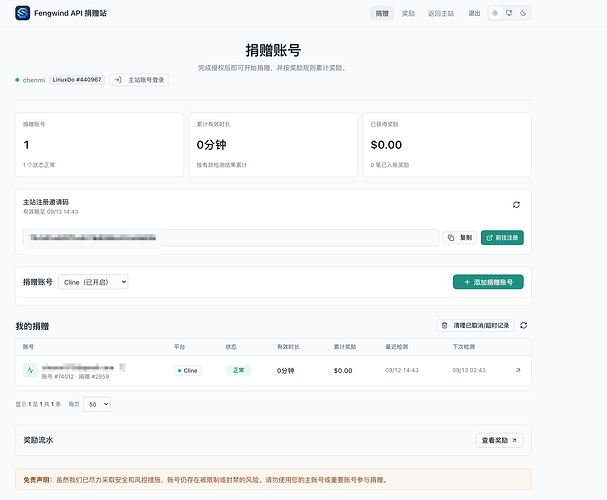This screenshot has width=607, height=500.
Task: Select system theme monitor icon
Action: click(509, 13)
